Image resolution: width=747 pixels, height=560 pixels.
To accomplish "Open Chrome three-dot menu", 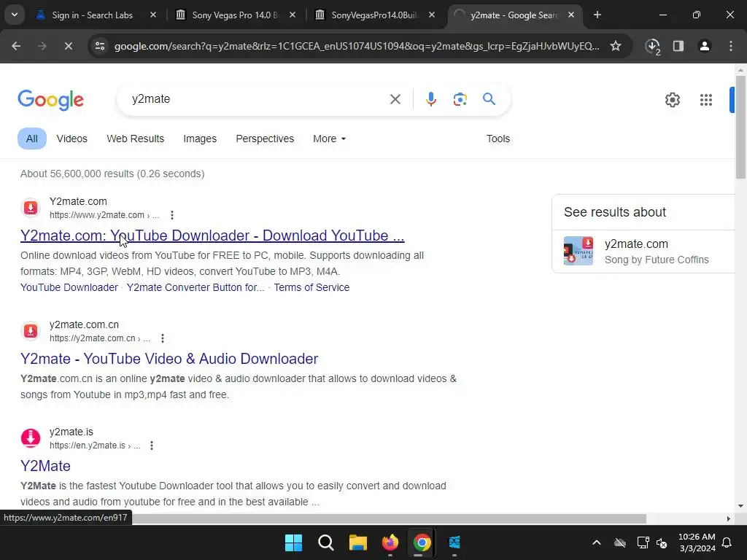I will tap(731, 46).
